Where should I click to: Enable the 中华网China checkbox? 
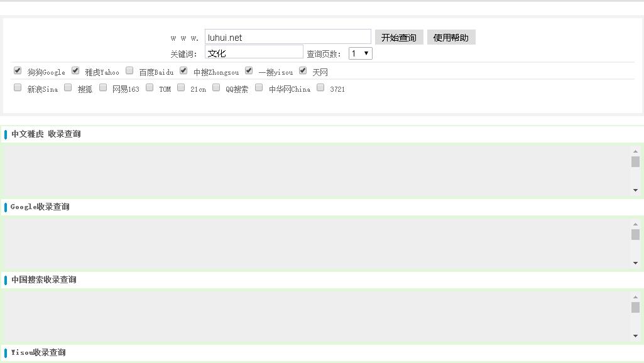259,87
